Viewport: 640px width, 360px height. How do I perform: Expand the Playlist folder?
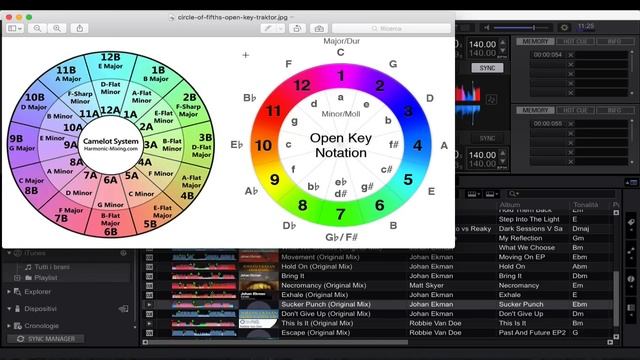[x=17, y=278]
